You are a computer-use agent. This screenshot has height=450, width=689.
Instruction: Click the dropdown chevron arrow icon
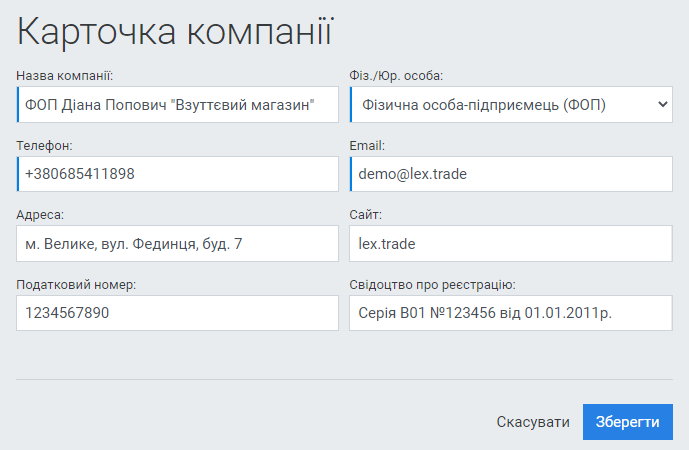click(x=662, y=104)
